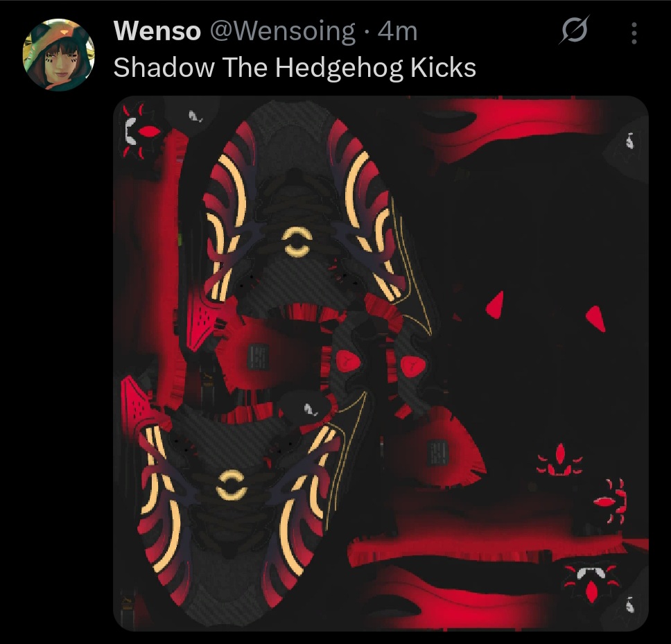Open Wenso's profile picture avatar
This screenshot has height=644, width=671.
tap(59, 54)
